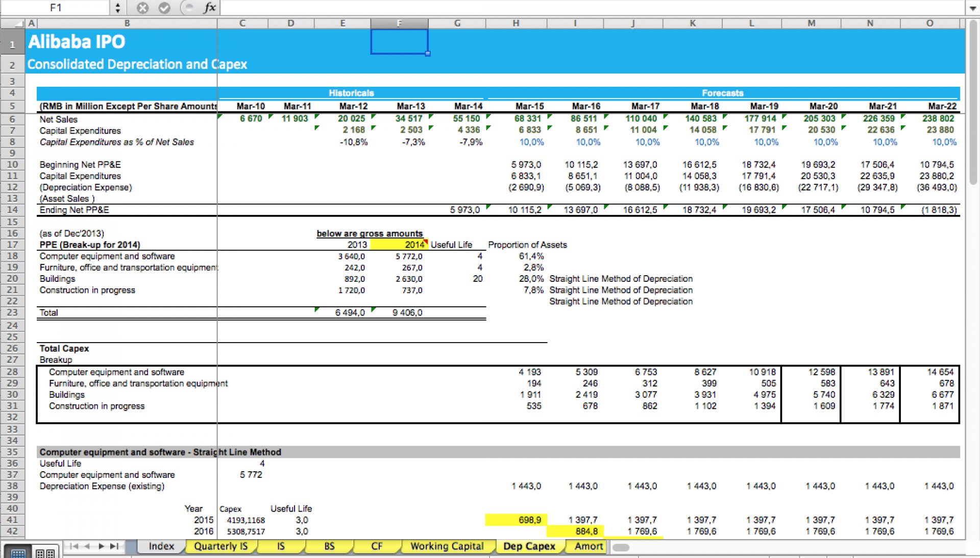Go to previous sheet navigation arrow

87,546
